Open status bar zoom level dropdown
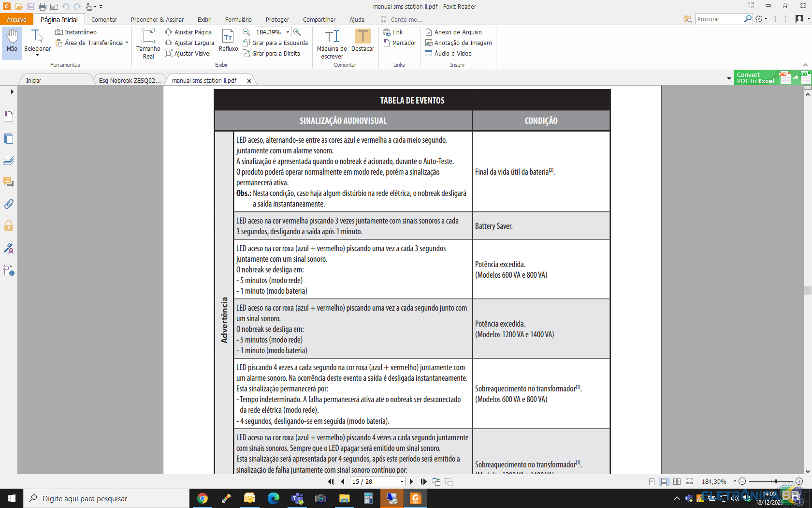Screen dimensions: 812x508 point(735,481)
